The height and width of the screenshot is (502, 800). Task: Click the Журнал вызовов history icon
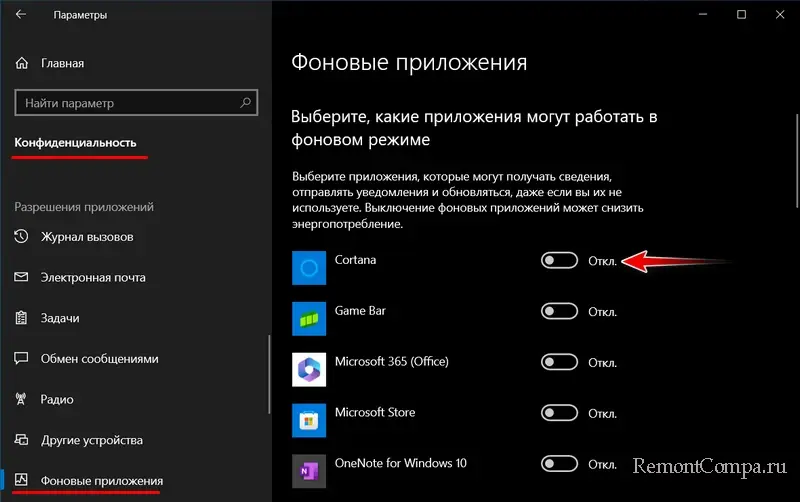[x=21, y=236]
